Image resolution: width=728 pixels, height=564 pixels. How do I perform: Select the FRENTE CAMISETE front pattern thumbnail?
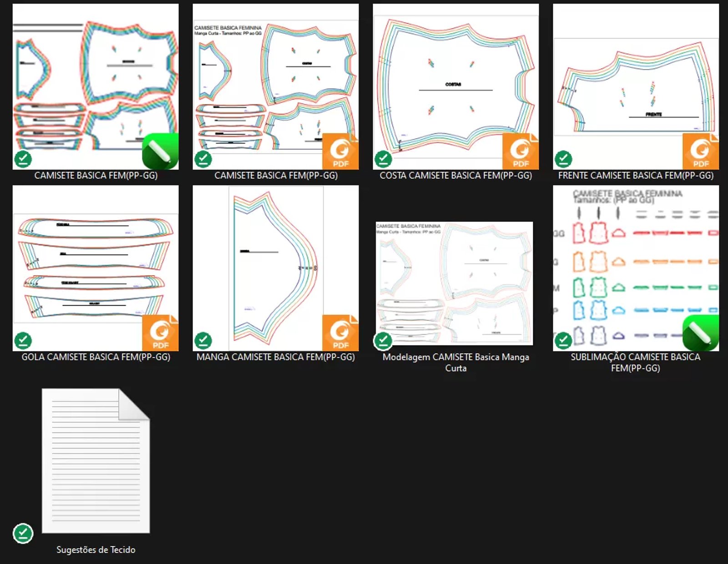tap(636, 86)
